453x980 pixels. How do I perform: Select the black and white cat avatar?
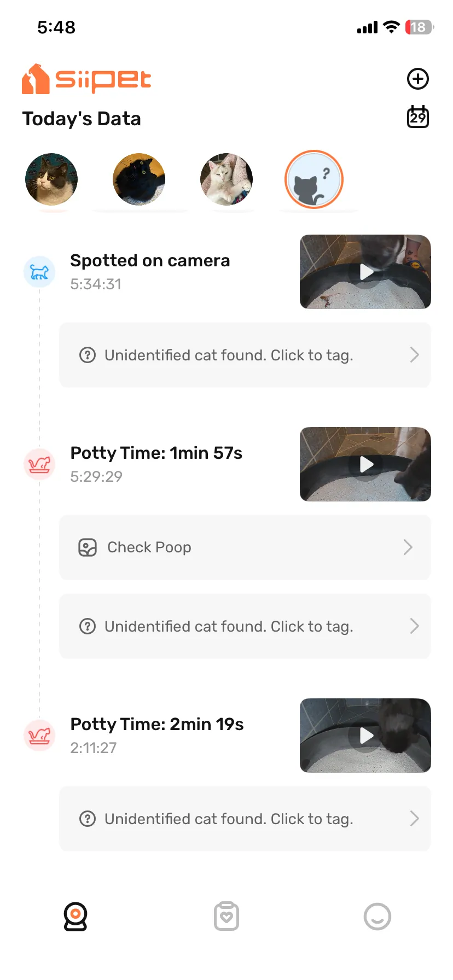(x=51, y=179)
